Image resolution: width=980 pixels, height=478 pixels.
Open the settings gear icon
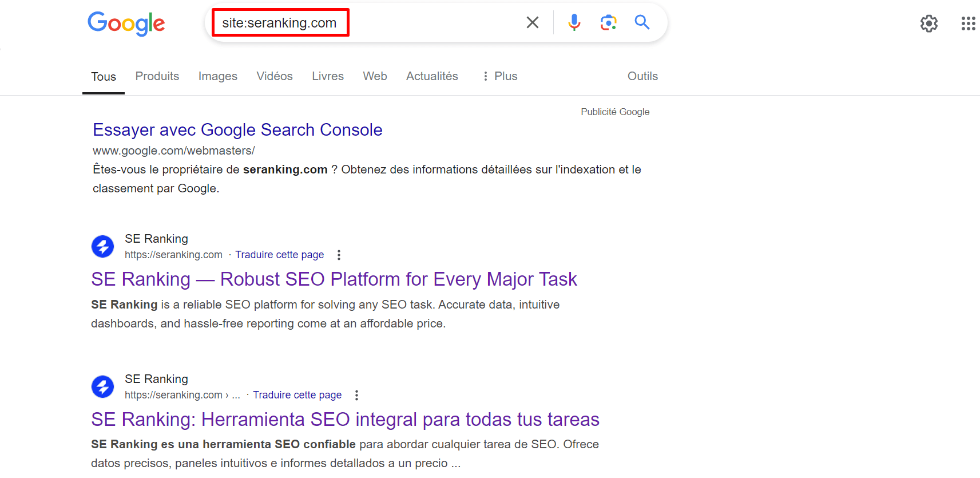(x=929, y=23)
